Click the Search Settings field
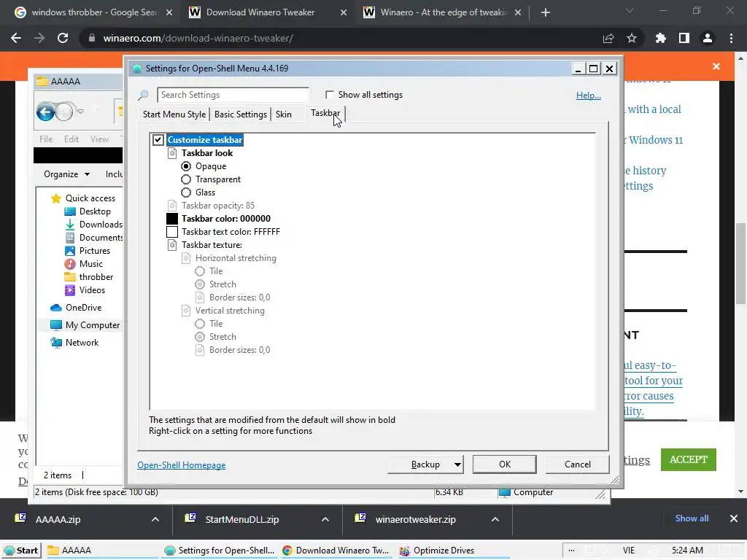The height and width of the screenshot is (560, 747). [x=233, y=95]
